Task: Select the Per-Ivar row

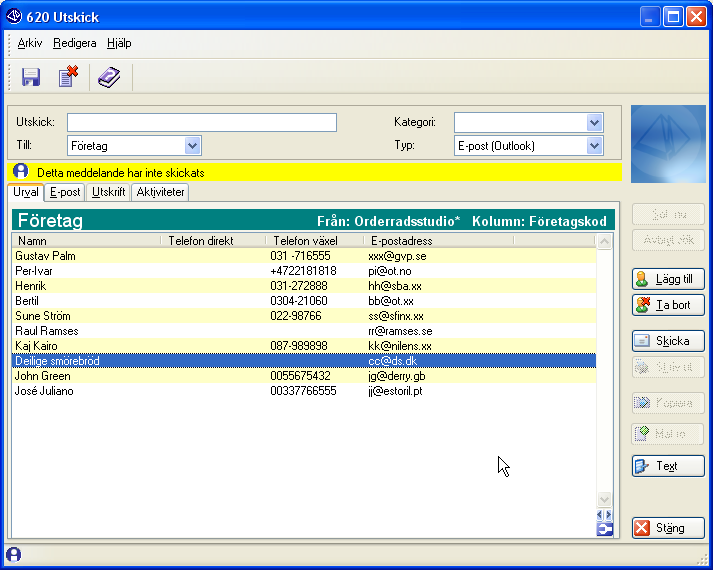Action: point(304,271)
